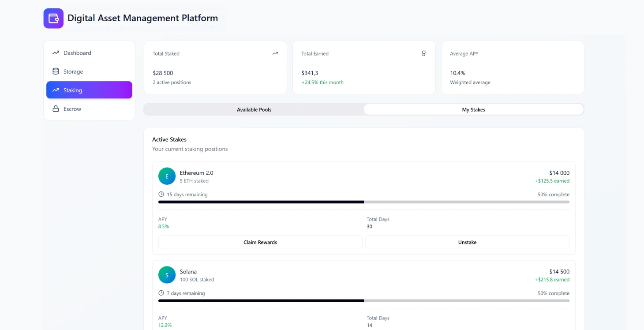Switch to the Available Pools tab

click(254, 109)
